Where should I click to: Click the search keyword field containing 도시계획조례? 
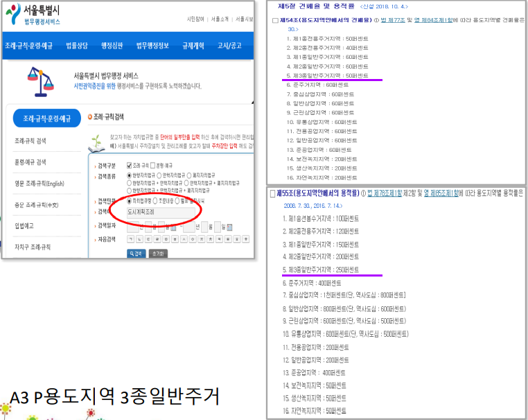click(x=161, y=213)
